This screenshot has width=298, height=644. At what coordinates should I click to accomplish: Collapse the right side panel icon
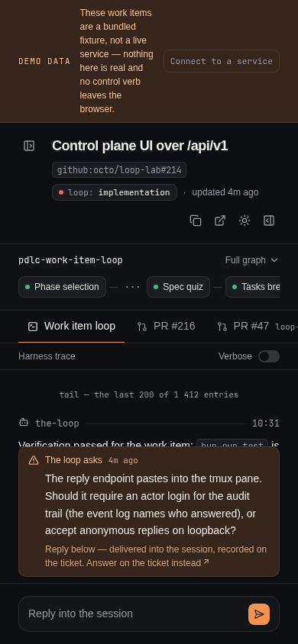(x=269, y=221)
